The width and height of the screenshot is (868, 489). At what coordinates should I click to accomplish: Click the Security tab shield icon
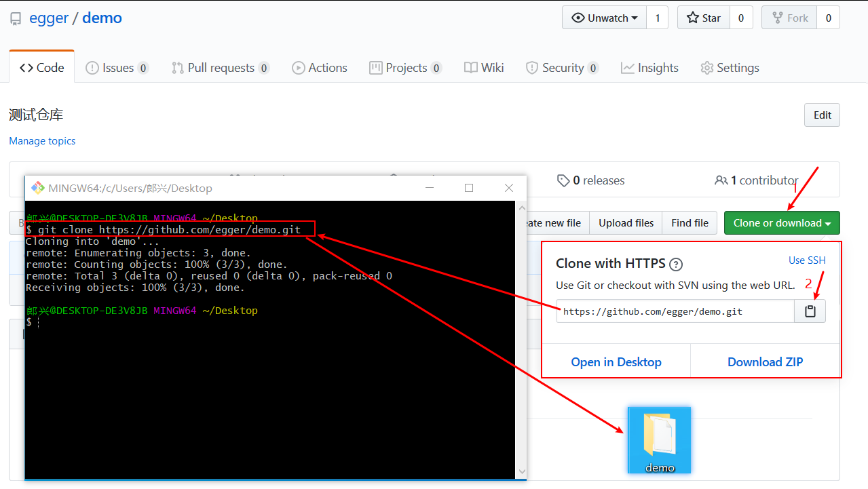click(533, 68)
